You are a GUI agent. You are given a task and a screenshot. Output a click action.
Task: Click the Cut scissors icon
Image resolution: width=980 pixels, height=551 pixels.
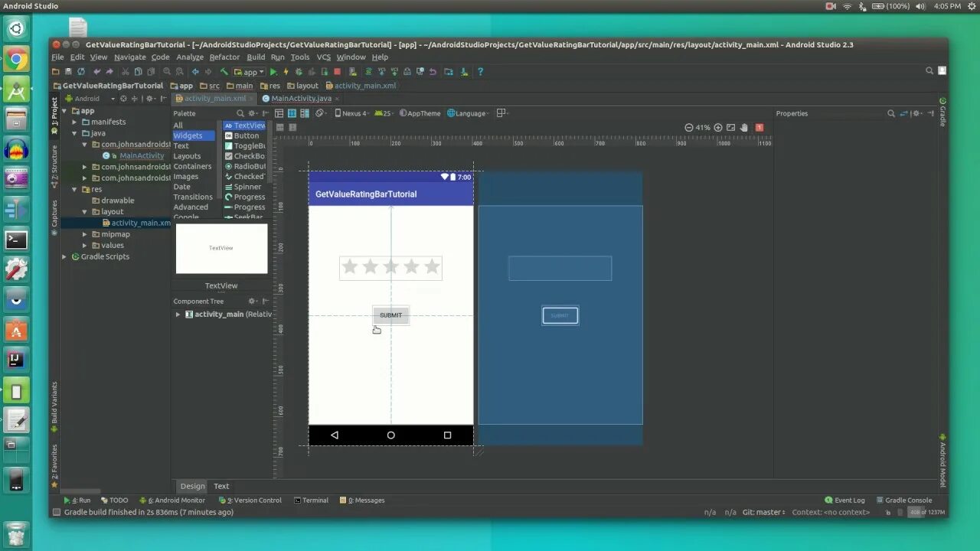(x=126, y=72)
